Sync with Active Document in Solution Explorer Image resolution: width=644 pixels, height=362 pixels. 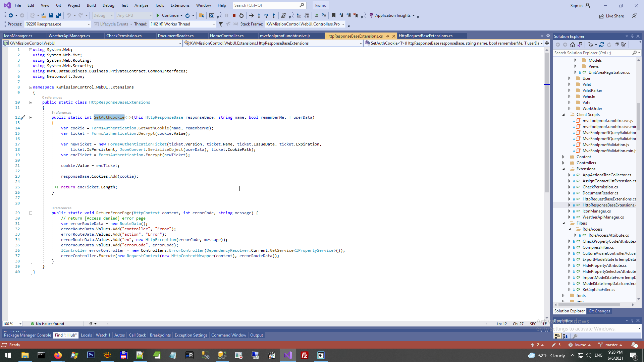click(x=602, y=45)
